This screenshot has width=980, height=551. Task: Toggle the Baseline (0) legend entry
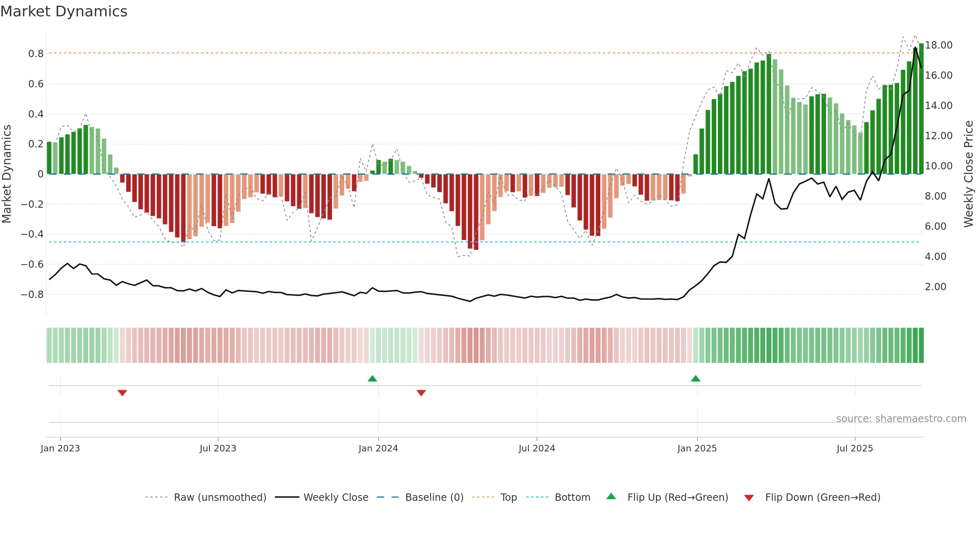tap(420, 497)
